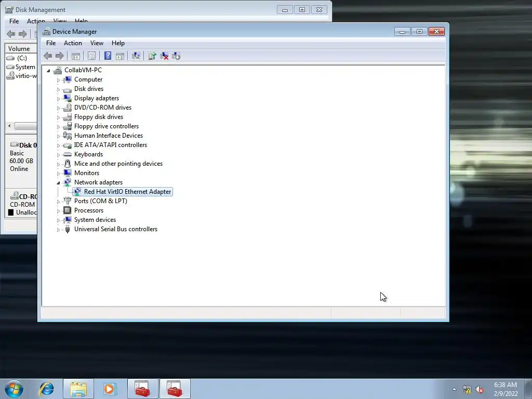
Task: Open the View menu in Device Manager
Action: [x=97, y=43]
